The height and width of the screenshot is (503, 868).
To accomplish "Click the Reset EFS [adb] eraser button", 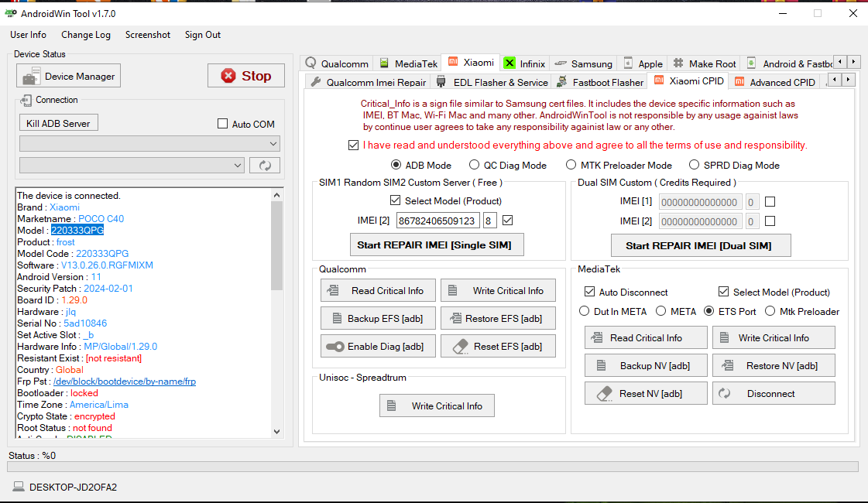I will coord(498,347).
